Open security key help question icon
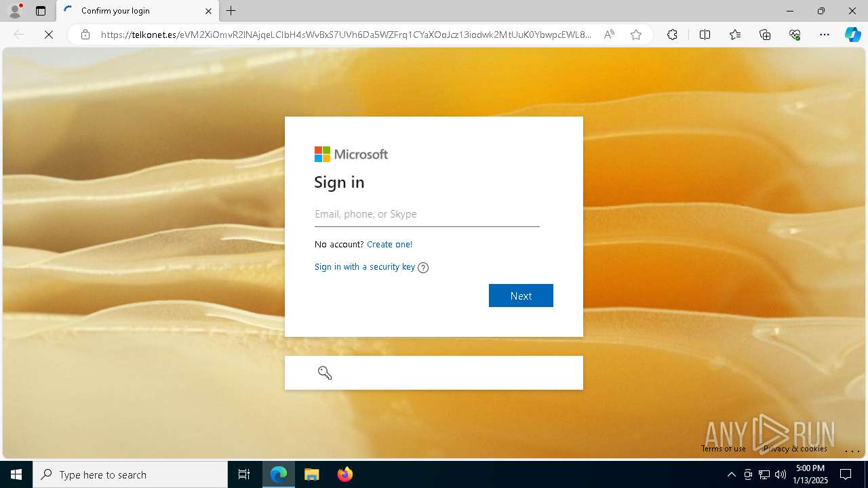 423,268
